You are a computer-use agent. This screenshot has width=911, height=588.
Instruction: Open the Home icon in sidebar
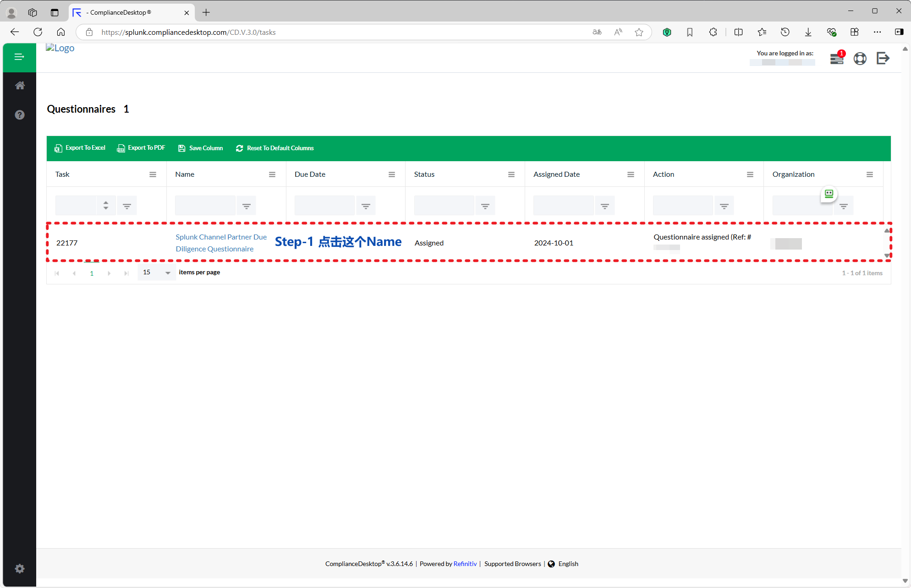tap(20, 86)
